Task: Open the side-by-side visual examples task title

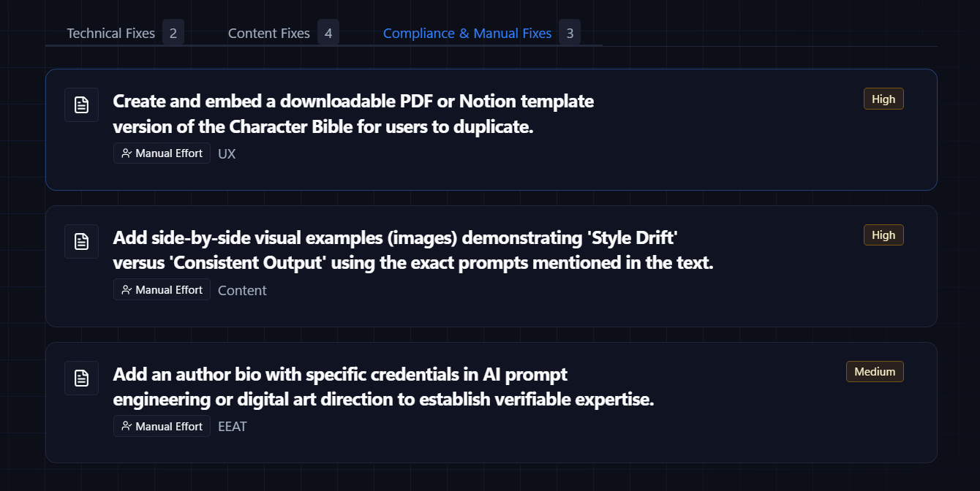Action: (413, 250)
